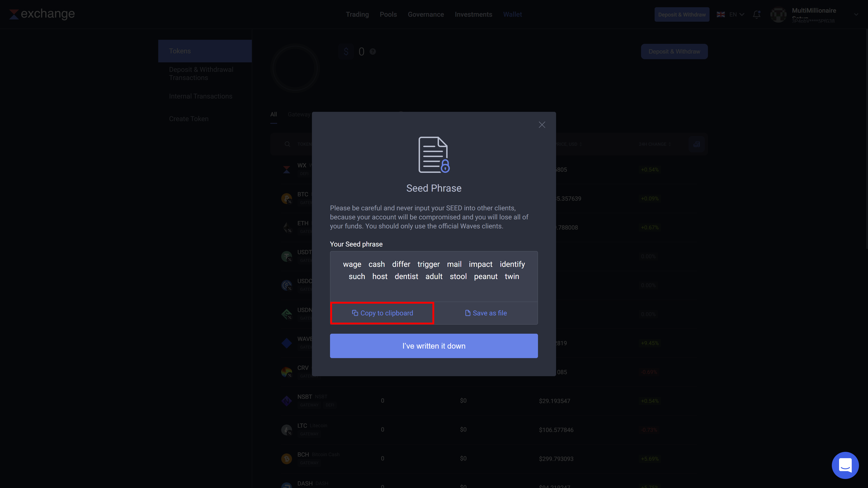Viewport: 868px width, 488px height.
Task: Click NSBT price $29.193547
Action: (x=554, y=401)
